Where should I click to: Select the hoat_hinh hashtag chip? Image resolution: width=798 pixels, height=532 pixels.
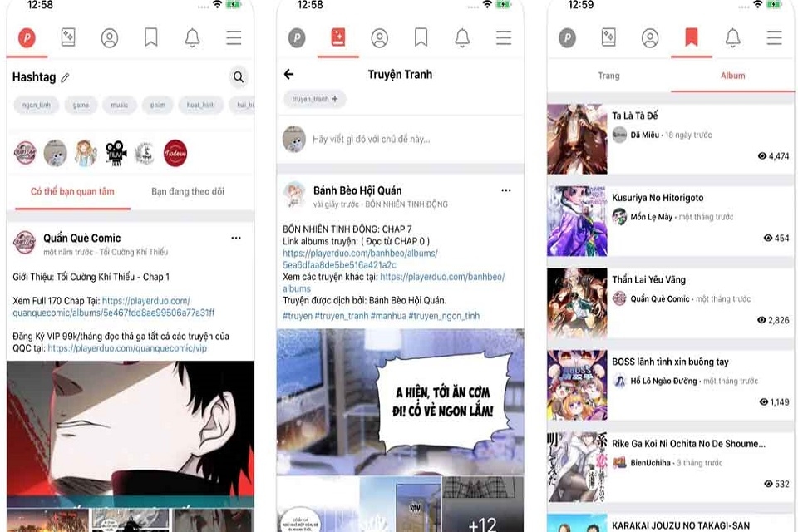click(201, 105)
